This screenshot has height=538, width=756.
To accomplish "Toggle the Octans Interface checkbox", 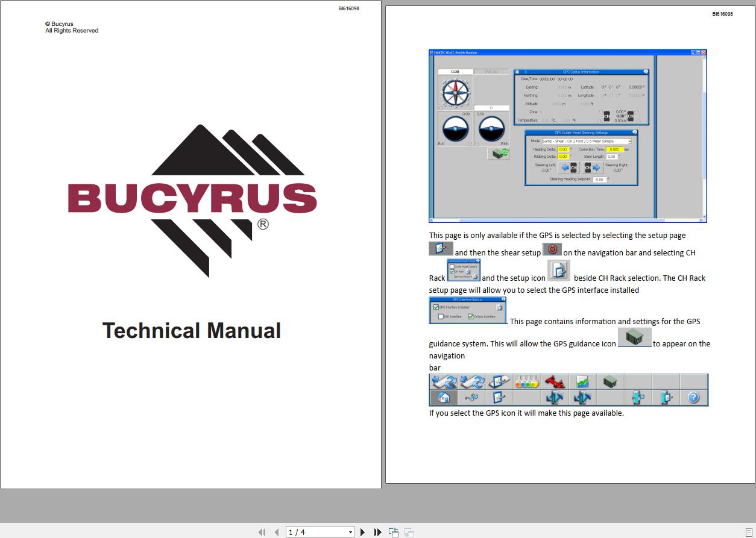I will tap(471, 316).
